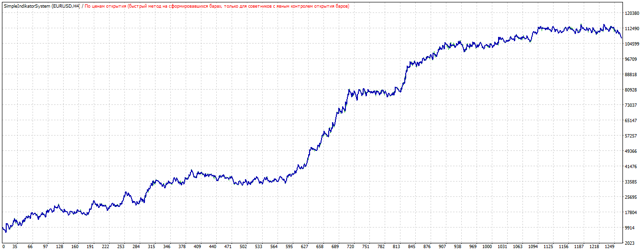The image size is (644, 251).
Task: Click the 658 trade-number axis label
Action: pyautogui.click(x=320, y=247)
